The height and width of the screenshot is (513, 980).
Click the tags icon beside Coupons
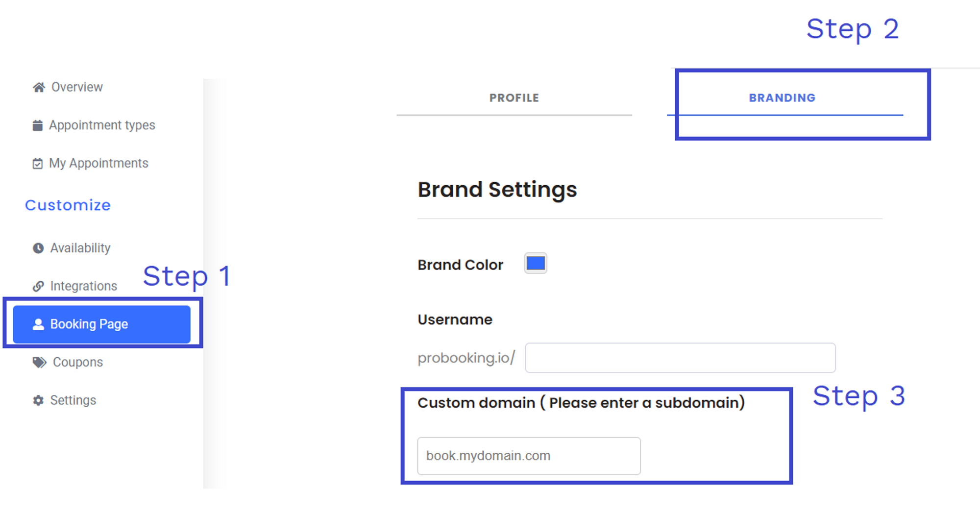coord(39,362)
